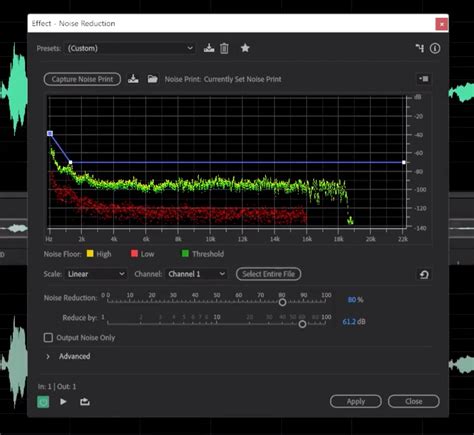Enable Output Noise Only checkbox
Viewport: 474px width, 435px height.
[48, 338]
